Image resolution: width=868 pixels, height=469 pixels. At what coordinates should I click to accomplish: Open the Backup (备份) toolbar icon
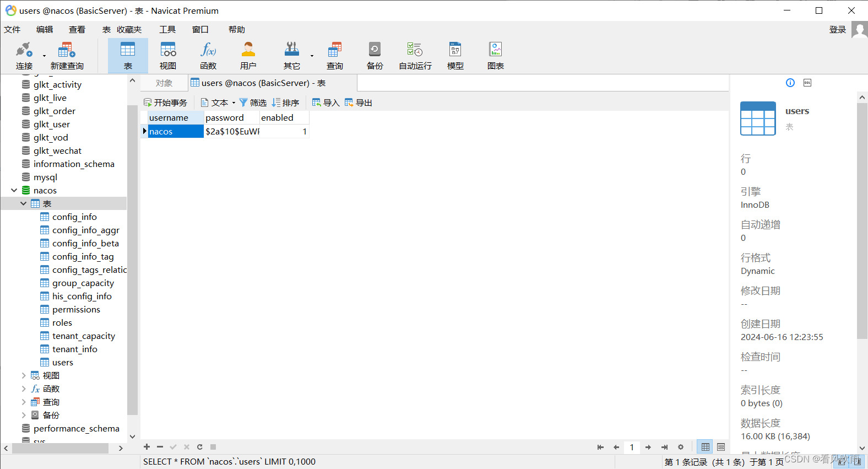pos(375,56)
